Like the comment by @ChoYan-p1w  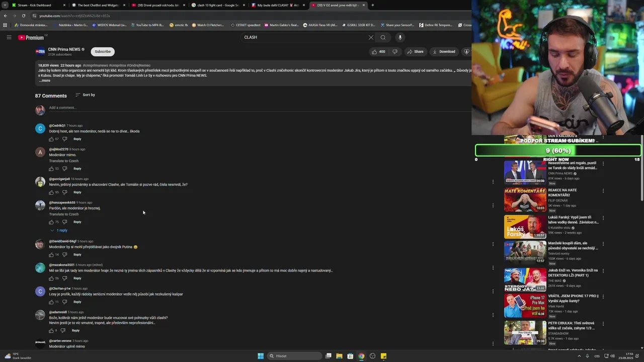51,302
